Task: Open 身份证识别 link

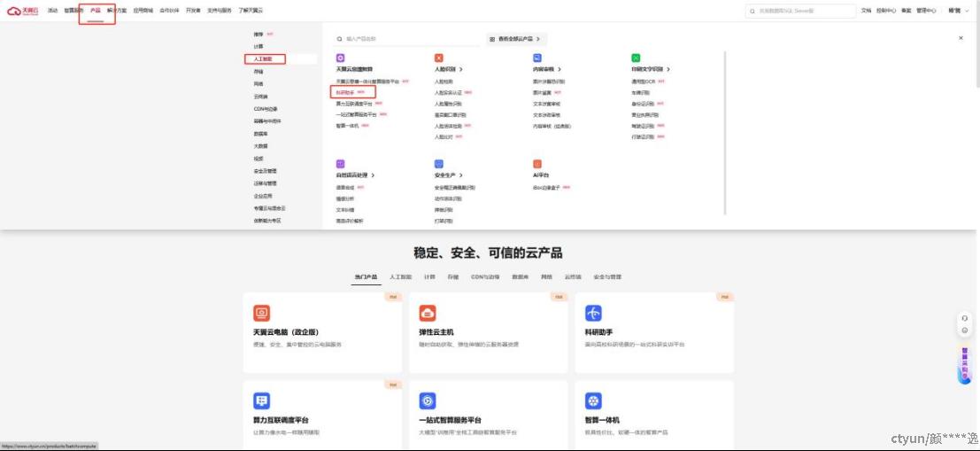Action: [643, 104]
